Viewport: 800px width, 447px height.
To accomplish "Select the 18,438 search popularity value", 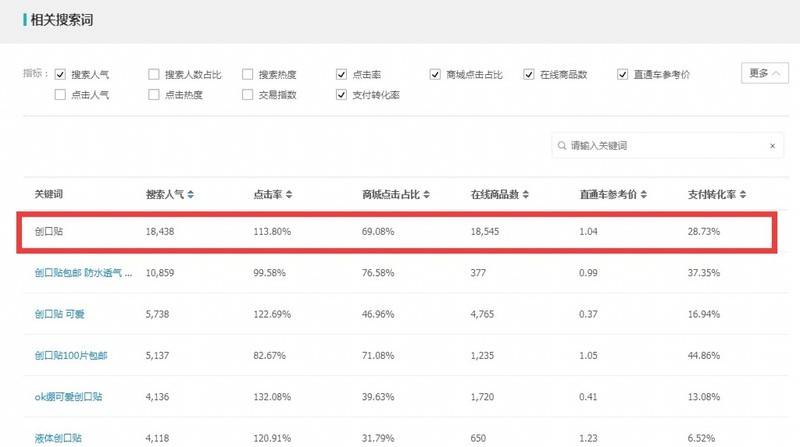I will click(x=160, y=232).
